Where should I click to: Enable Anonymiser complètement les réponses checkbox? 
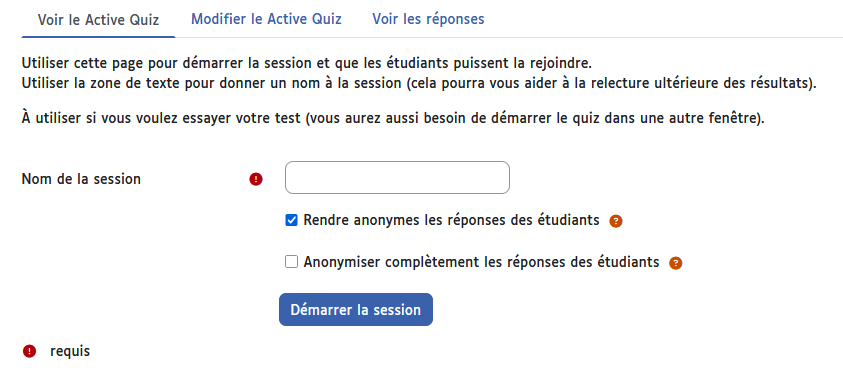click(x=291, y=262)
